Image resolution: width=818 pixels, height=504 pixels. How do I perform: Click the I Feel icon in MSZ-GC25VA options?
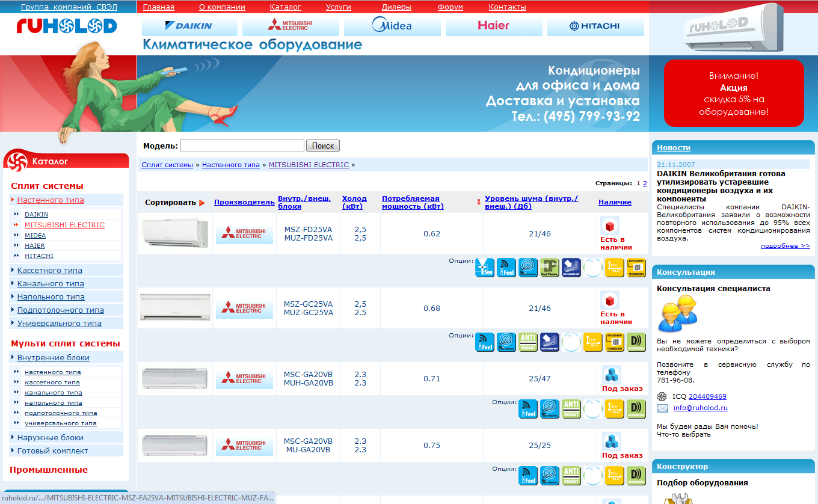pos(485,342)
